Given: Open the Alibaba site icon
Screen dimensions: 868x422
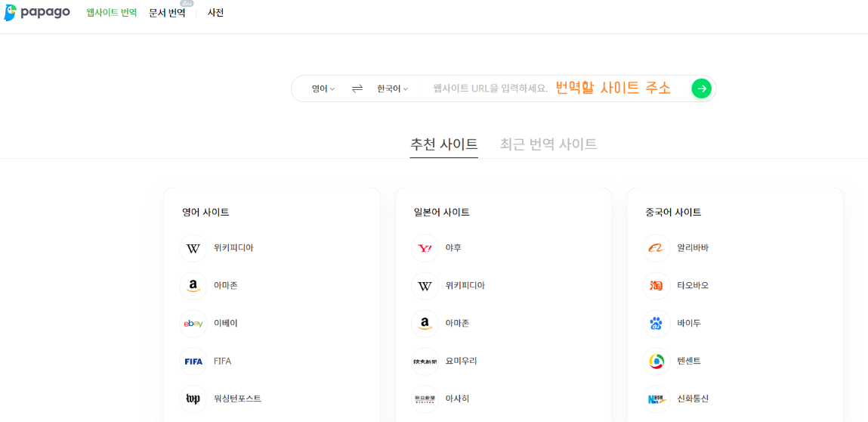Looking at the screenshot, I should [x=656, y=248].
